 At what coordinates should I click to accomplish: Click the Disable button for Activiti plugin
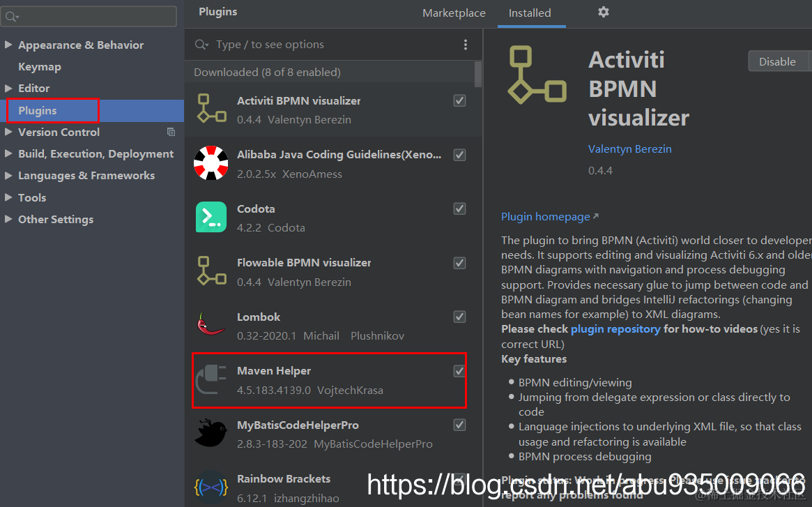(777, 61)
